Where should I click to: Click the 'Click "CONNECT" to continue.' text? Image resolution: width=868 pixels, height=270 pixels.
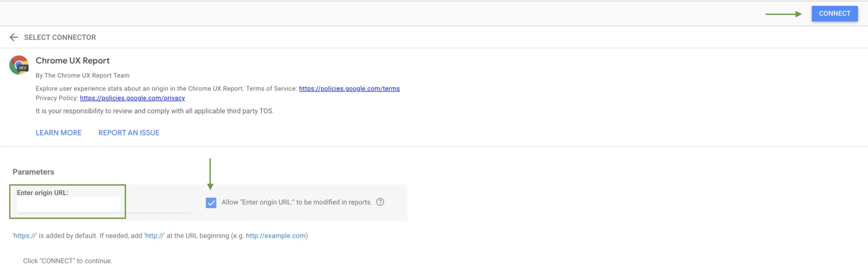coord(68,261)
